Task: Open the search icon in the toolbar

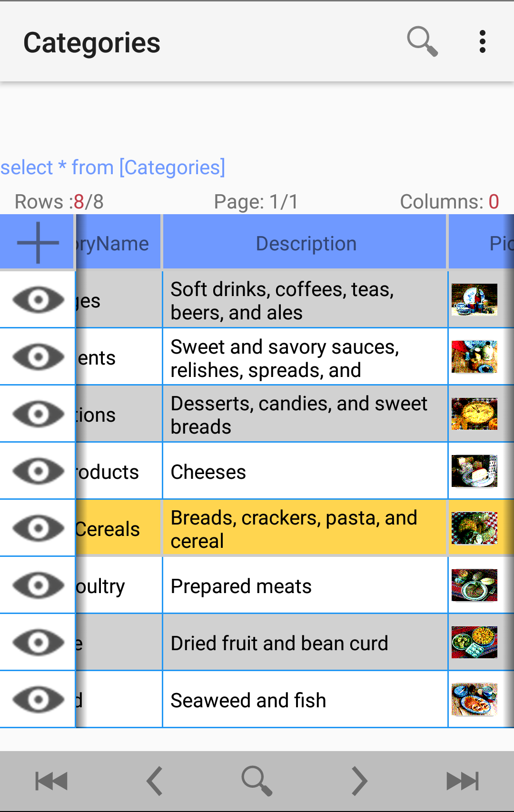Action: (423, 42)
